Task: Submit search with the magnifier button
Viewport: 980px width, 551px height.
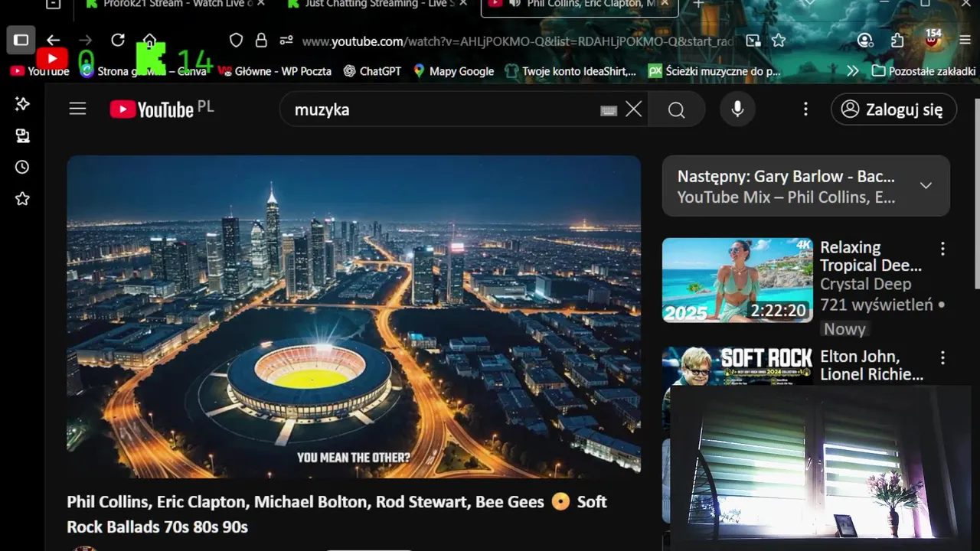Action: 676,109
